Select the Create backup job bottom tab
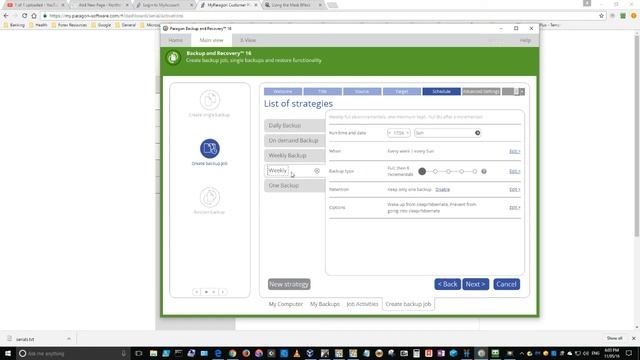640x360 pixels. [x=408, y=304]
